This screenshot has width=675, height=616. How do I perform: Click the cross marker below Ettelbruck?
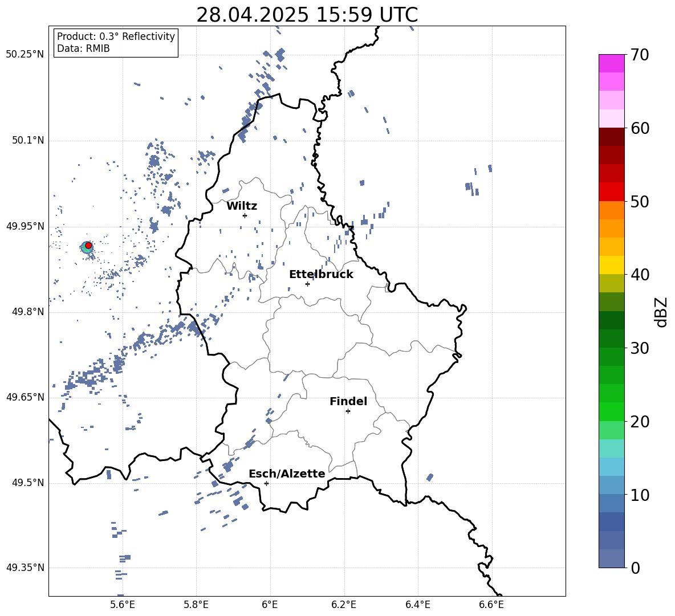point(307,284)
